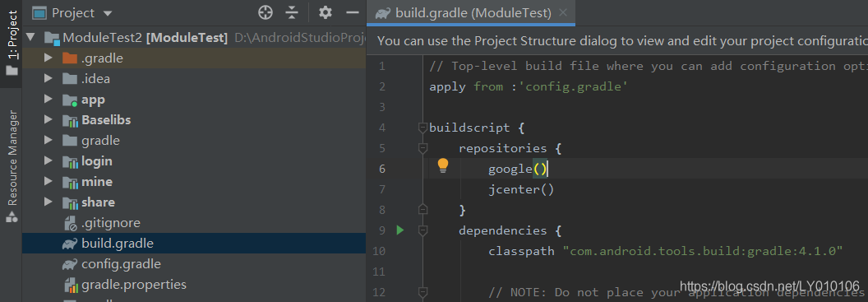Select the 1: Project tool window tab

(12, 44)
